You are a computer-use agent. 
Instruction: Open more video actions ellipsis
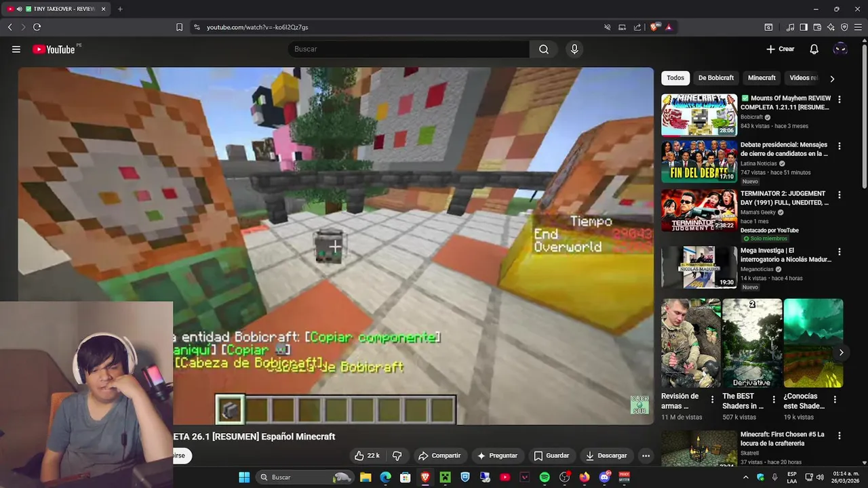[646, 455]
